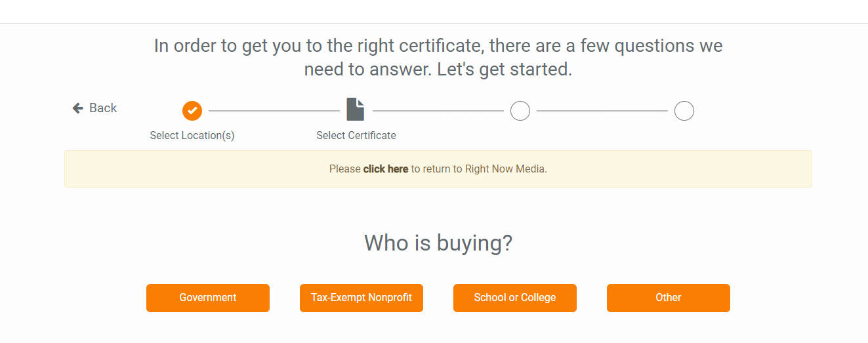Follow the "click here" return link
The width and height of the screenshot is (868, 343).
click(386, 169)
